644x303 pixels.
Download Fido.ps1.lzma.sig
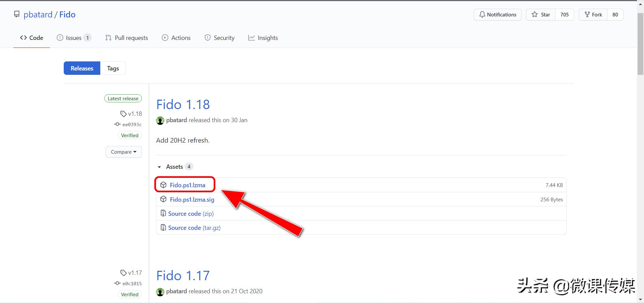192,200
